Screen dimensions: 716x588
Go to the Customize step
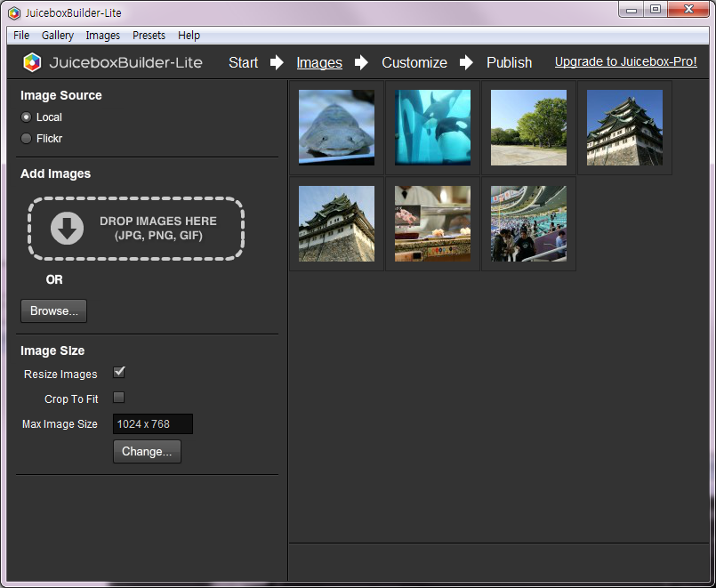tap(414, 62)
